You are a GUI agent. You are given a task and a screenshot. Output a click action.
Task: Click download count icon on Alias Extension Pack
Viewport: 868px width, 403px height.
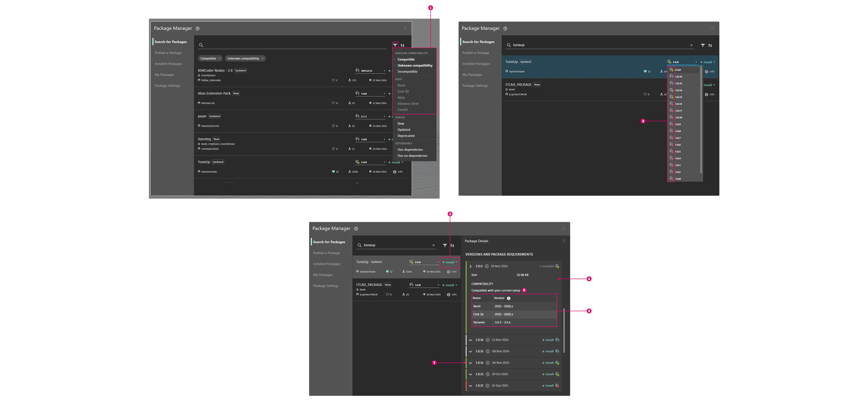350,103
